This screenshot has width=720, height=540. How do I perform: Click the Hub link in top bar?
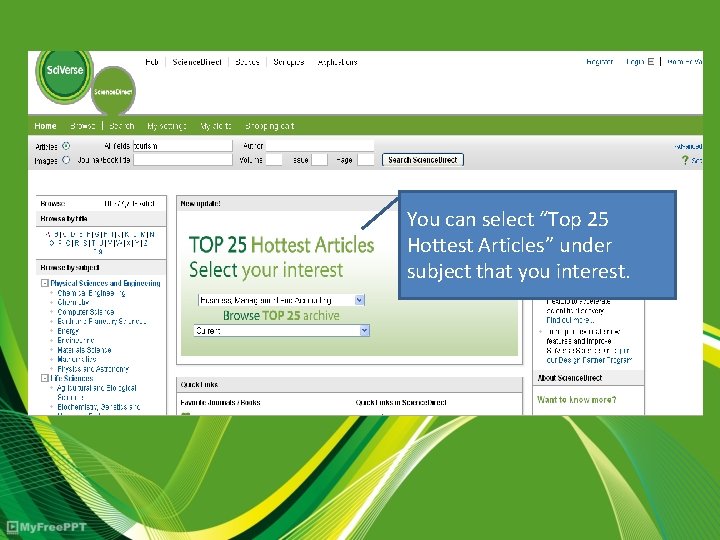coord(152,62)
